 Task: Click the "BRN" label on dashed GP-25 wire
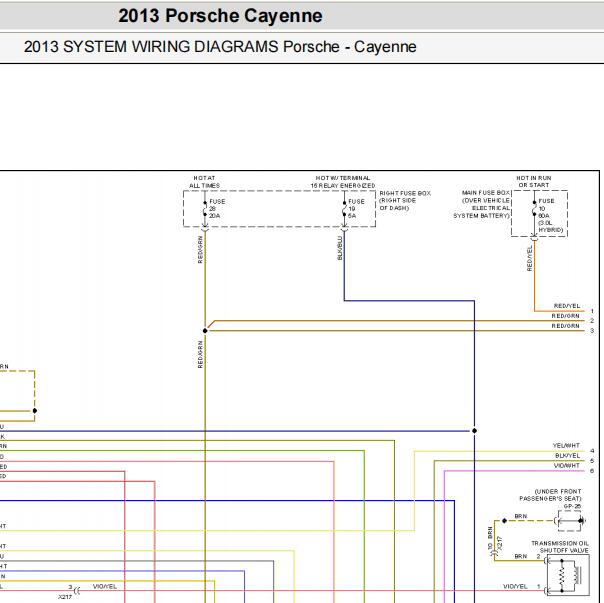pos(520,516)
